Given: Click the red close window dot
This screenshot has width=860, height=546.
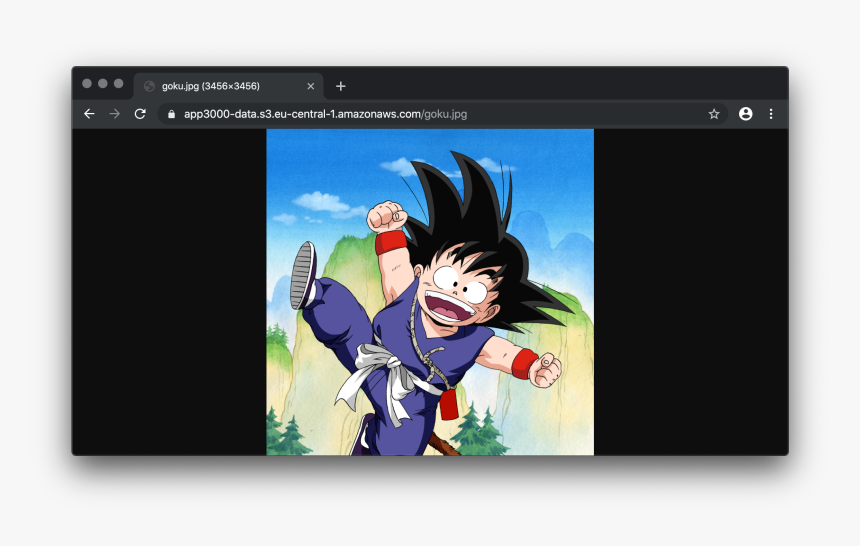Looking at the screenshot, I should (x=87, y=83).
